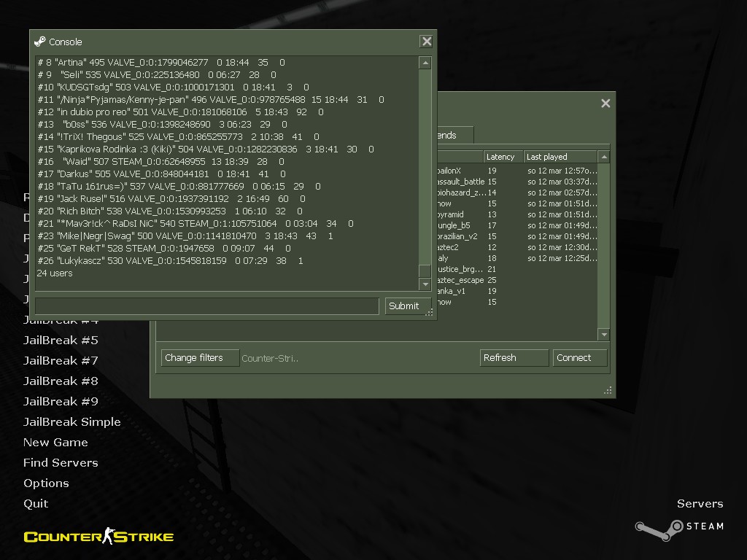The height and width of the screenshot is (560, 747).
Task: Click the Servers link near Steam logo
Action: click(x=700, y=504)
